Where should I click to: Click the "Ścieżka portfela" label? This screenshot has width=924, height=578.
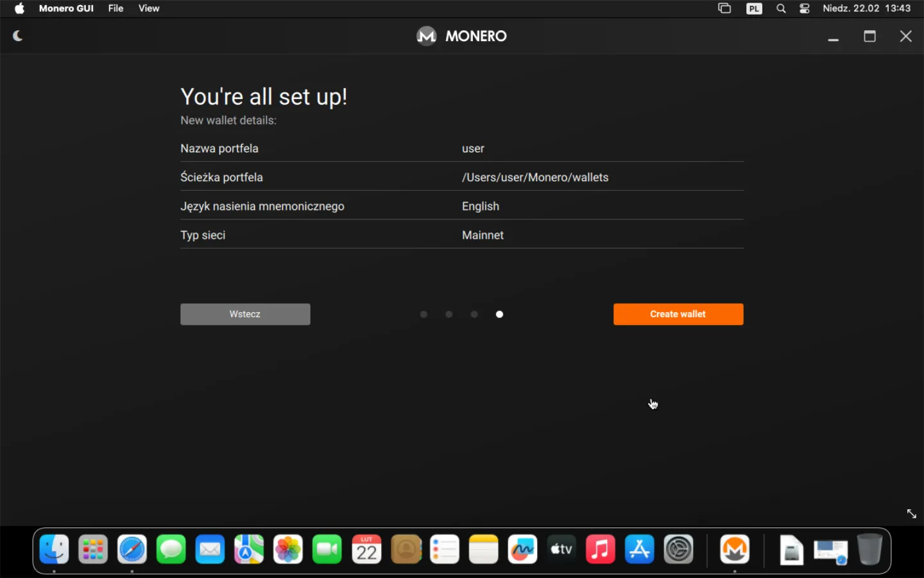221,177
